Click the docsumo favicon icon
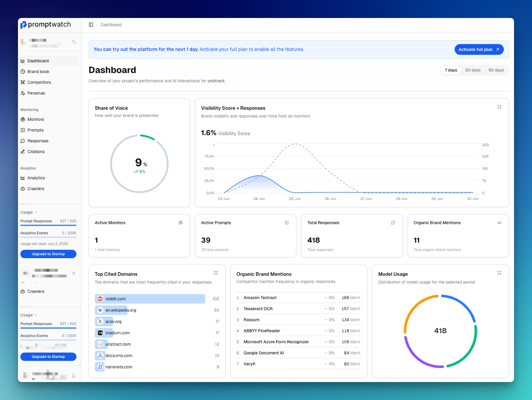Screen dimensions: 532x400 pos(100,355)
